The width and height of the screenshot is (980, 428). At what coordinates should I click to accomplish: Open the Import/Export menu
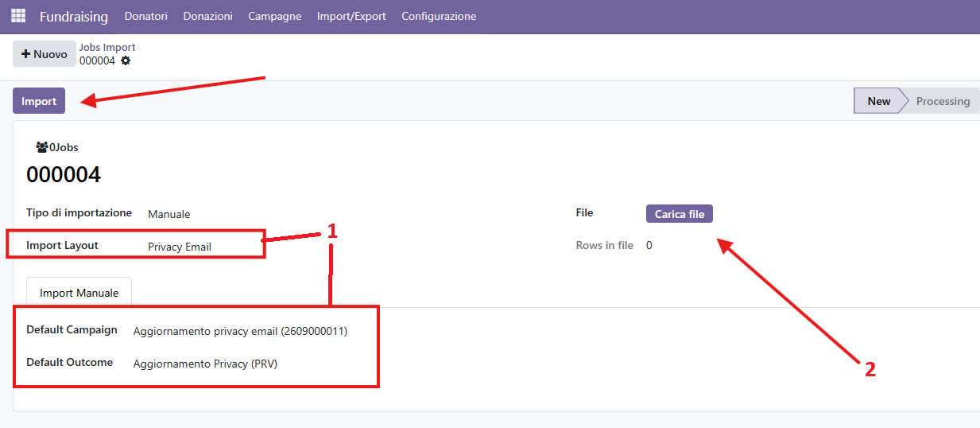click(x=351, y=16)
